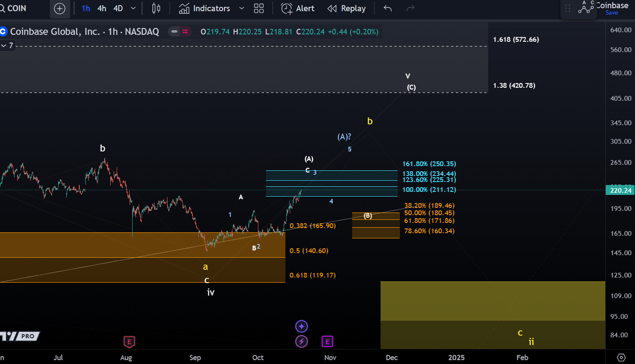Open the candlestick chart style selector
Image resolution: width=635 pixels, height=364 pixels.
click(156, 9)
